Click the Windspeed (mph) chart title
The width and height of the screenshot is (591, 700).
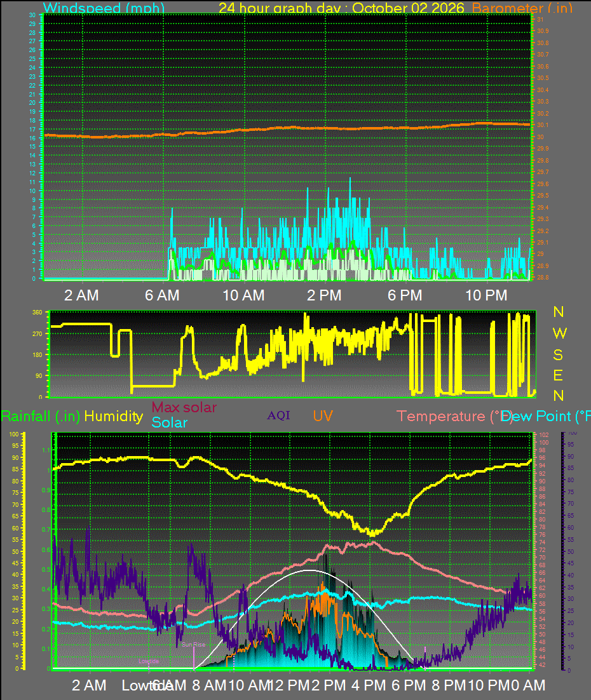coord(104,8)
